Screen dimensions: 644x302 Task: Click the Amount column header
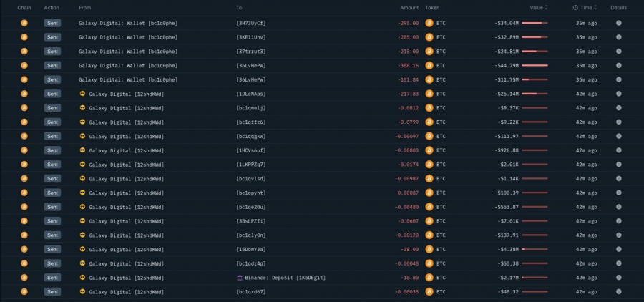click(409, 8)
